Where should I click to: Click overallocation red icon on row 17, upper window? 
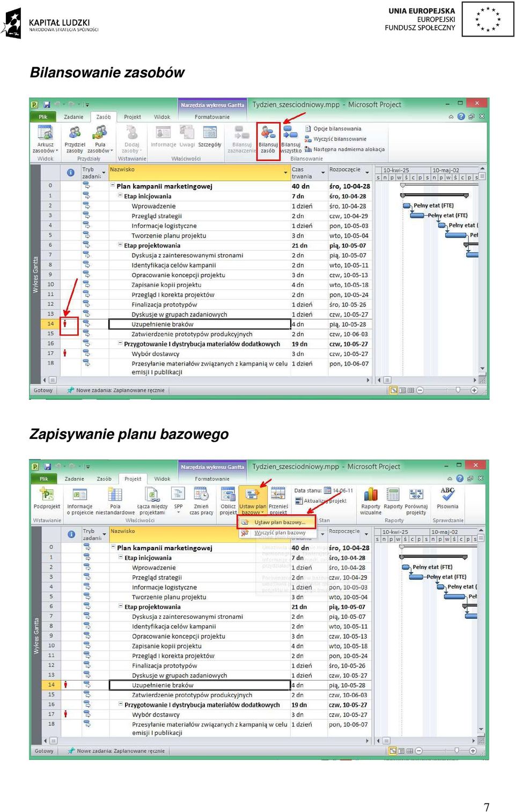click(x=65, y=353)
